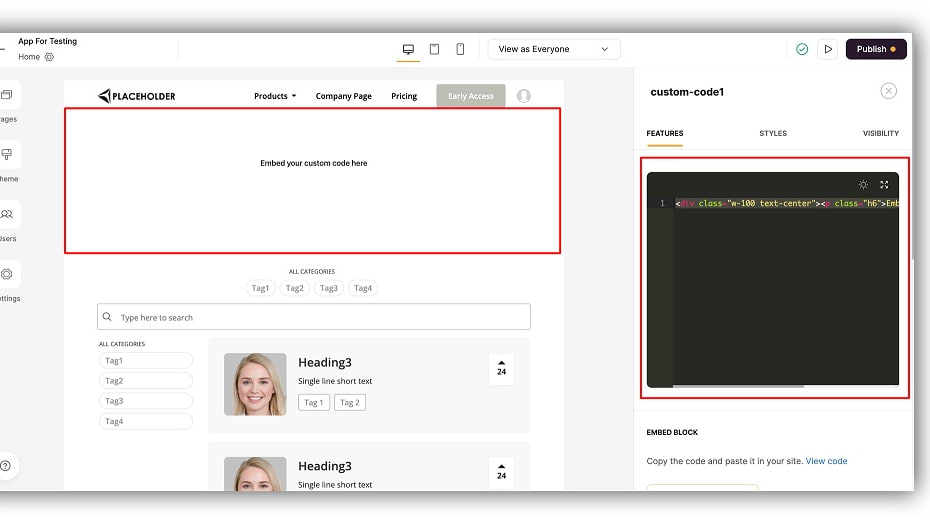Image resolution: width=930 pixels, height=524 pixels.
Task: Click Pricing menu item
Action: pyautogui.click(x=404, y=96)
